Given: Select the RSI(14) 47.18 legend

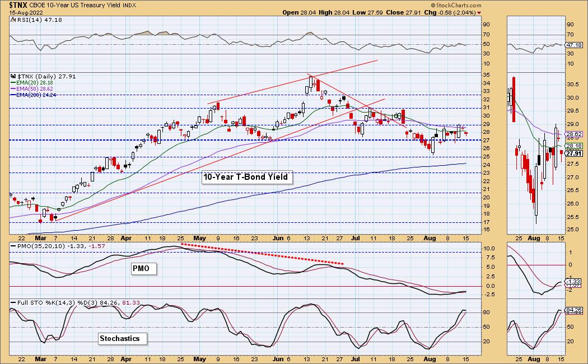Looking at the screenshot, I should [x=36, y=20].
